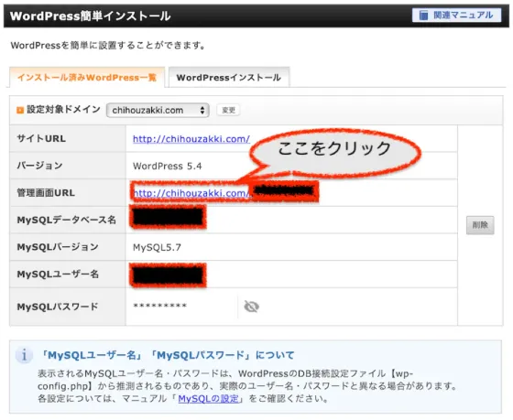Click the MySQLデータベース名 row label
The height and width of the screenshot is (420, 513).
click(66, 220)
